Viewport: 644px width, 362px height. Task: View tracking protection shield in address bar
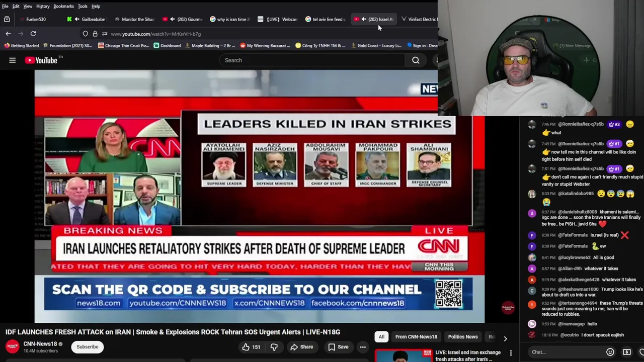pyautogui.click(x=86, y=34)
